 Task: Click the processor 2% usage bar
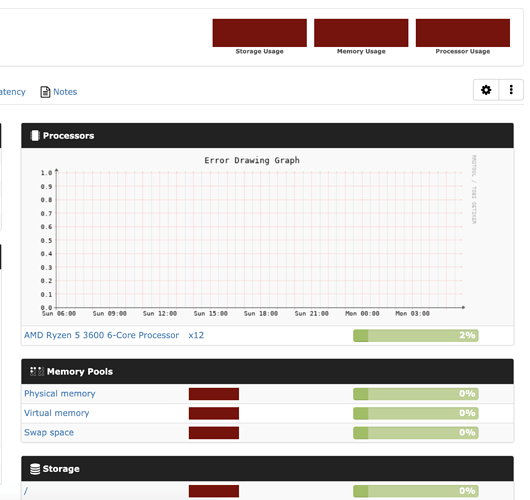coord(416,336)
